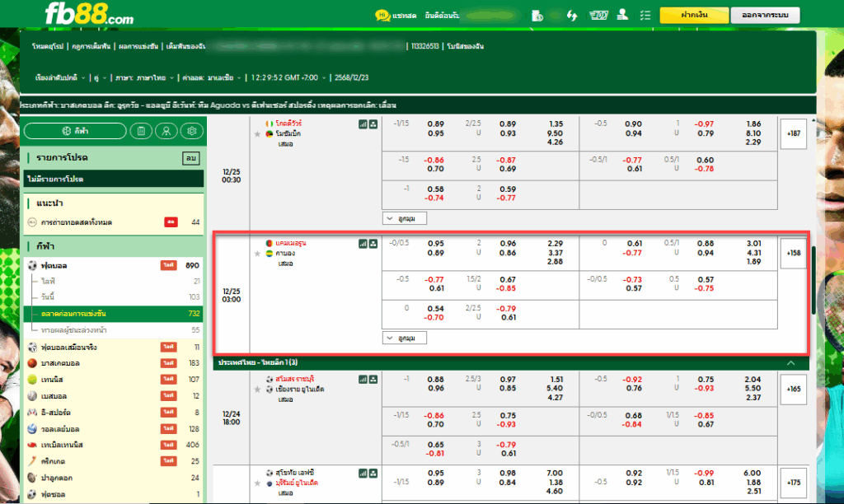Open the ผลการแข่งขัน results link

138,46
